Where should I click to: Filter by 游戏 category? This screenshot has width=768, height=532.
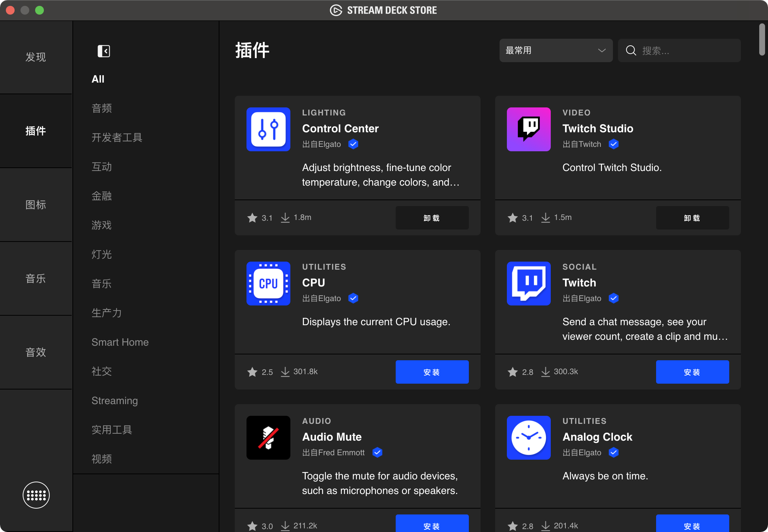tap(102, 225)
